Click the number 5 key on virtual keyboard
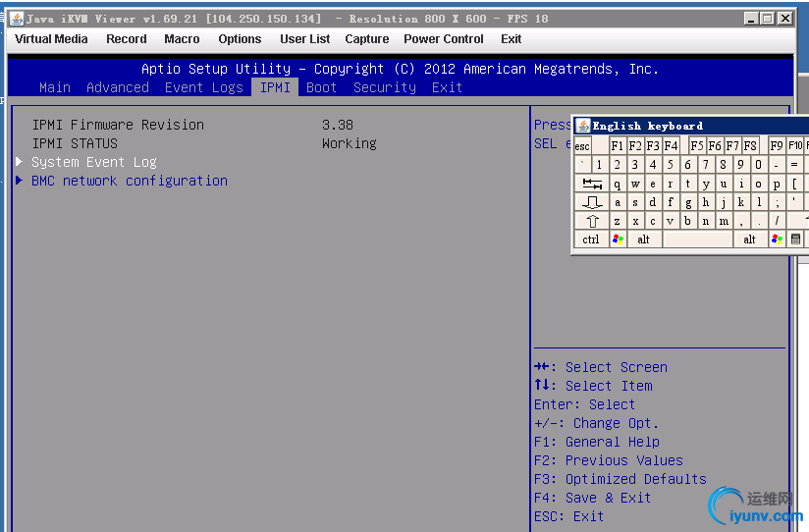Screen dimensions: 809x532 pyautogui.click(x=671, y=165)
